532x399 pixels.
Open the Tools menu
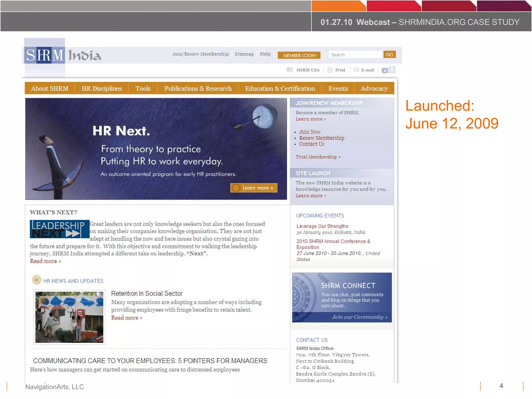click(143, 88)
